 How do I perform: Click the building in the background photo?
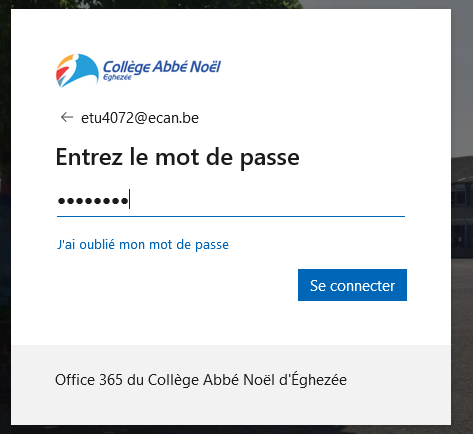click(462, 207)
